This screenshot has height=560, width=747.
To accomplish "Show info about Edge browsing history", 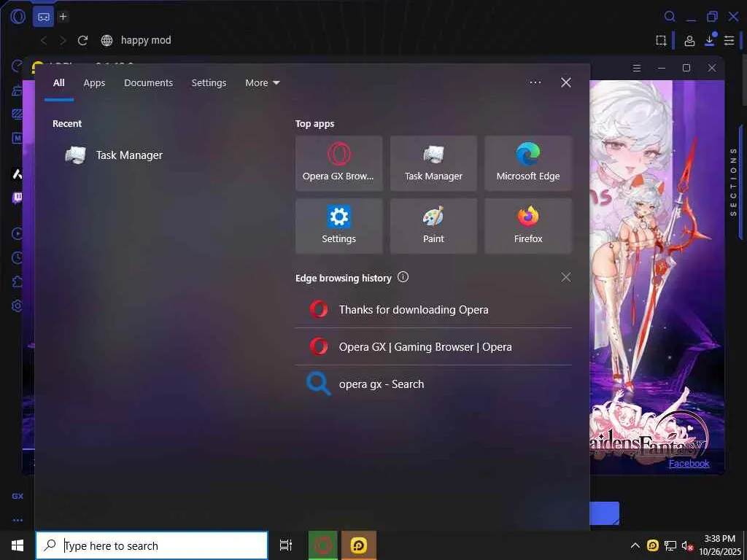I will click(x=403, y=277).
